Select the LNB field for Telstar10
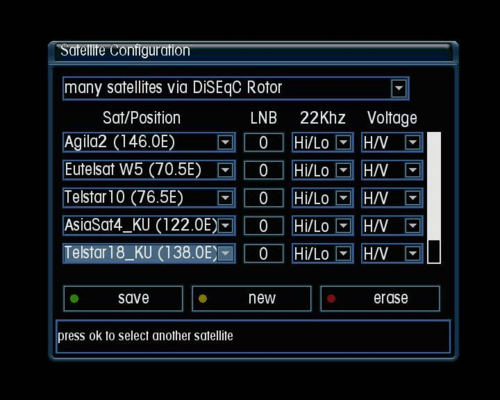 coord(264,198)
